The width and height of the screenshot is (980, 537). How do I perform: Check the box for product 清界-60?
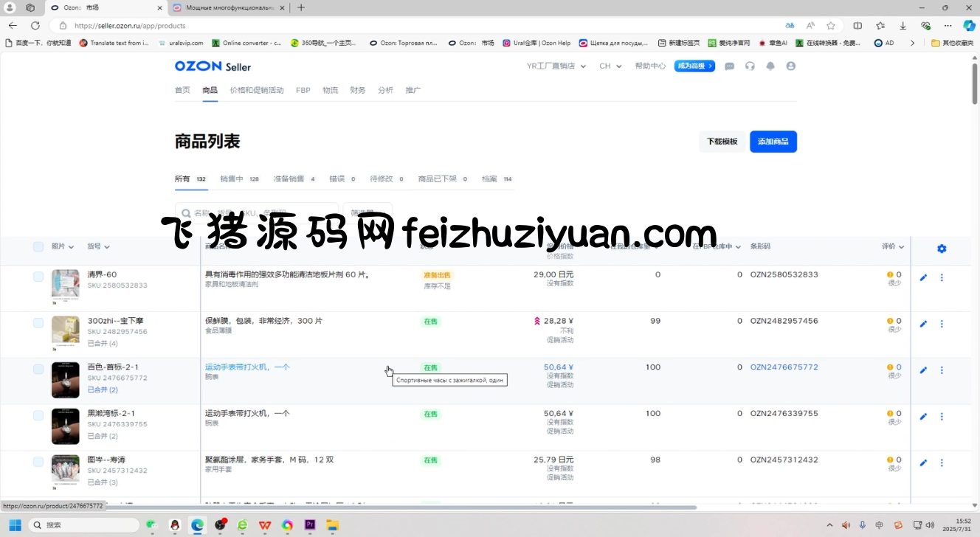tap(38, 277)
